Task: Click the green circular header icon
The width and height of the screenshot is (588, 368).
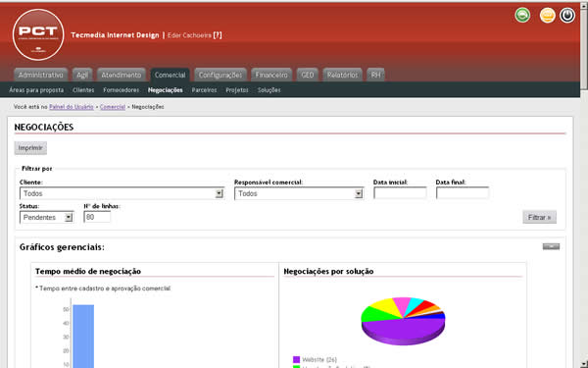Action: pos(522,16)
